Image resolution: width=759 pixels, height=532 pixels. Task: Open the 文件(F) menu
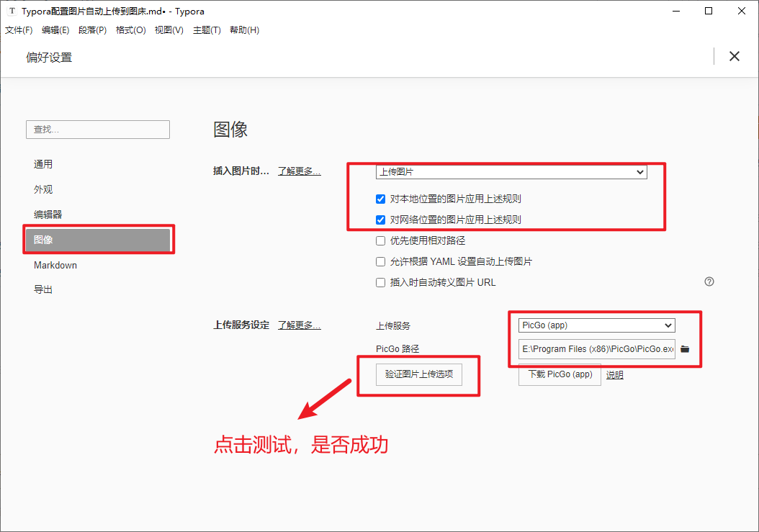tap(19, 30)
